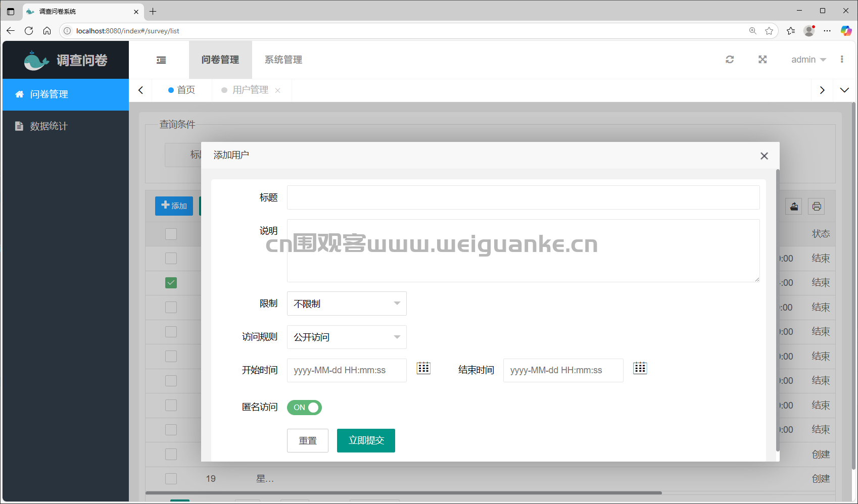Viewport: 858px width, 504px height.
Task: Uncheck the green checked row checkbox
Action: coord(171,283)
